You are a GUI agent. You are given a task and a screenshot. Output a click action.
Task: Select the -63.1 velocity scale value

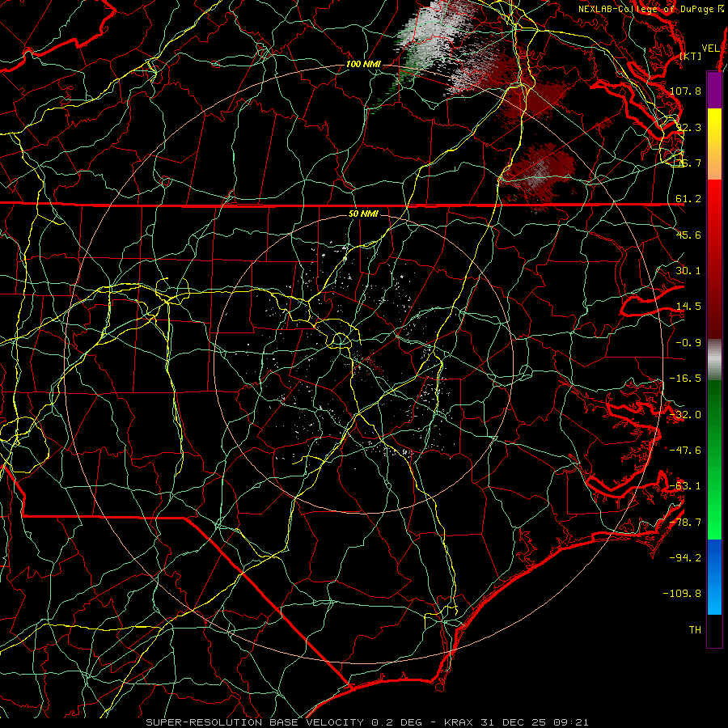685,486
